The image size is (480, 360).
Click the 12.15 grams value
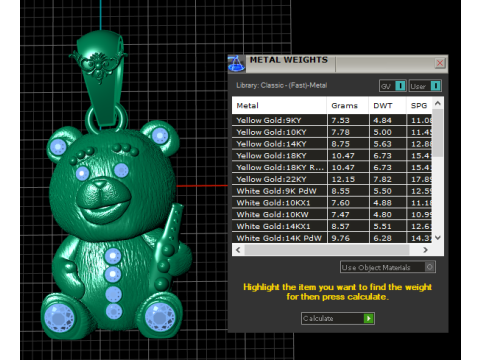(343, 179)
